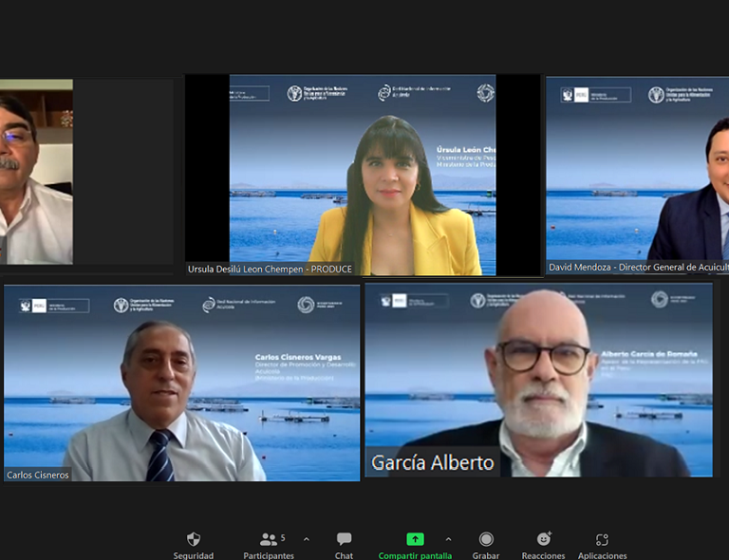Select the top-left man's video tile
The width and height of the screenshot is (729, 560).
tap(36, 171)
